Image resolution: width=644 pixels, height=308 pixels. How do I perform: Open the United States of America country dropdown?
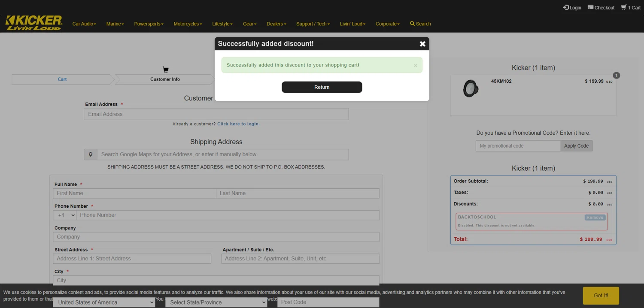(104, 302)
